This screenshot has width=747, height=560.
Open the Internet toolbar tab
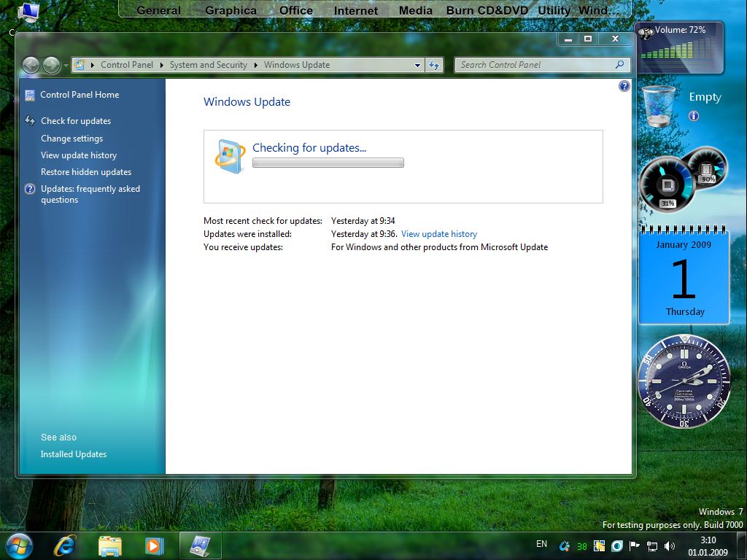pos(356,10)
